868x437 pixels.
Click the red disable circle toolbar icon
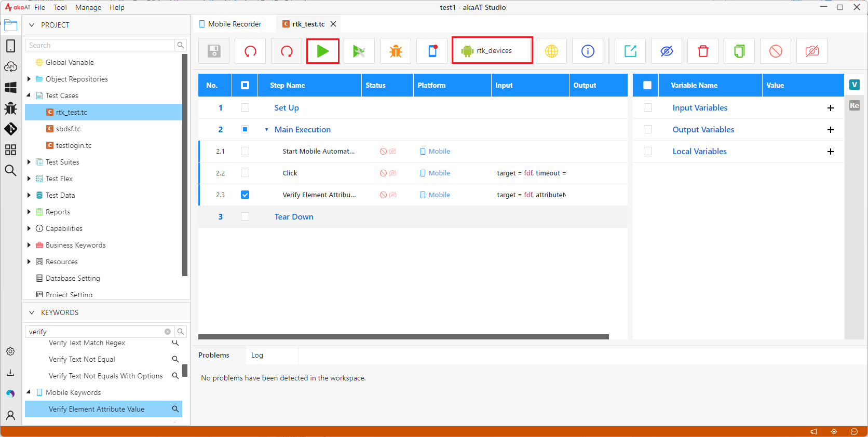click(776, 51)
